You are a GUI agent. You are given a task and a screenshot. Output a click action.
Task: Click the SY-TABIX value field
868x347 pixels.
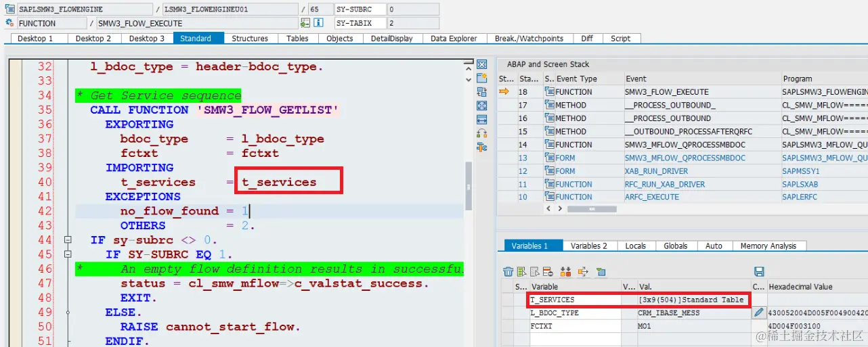(412, 23)
